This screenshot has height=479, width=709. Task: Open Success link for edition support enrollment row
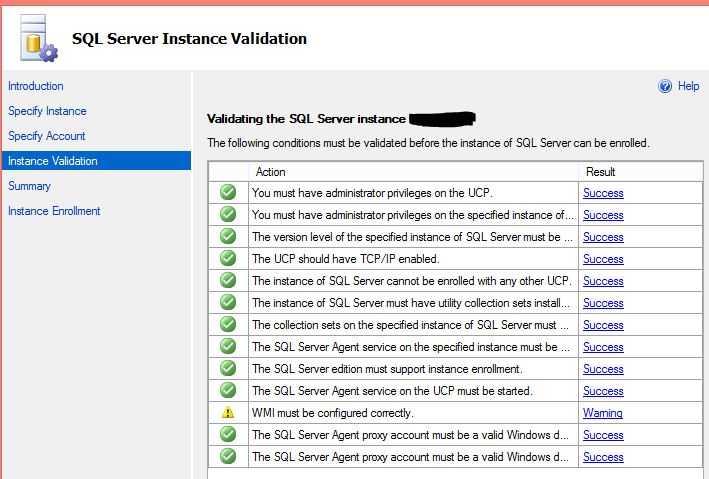(x=603, y=369)
